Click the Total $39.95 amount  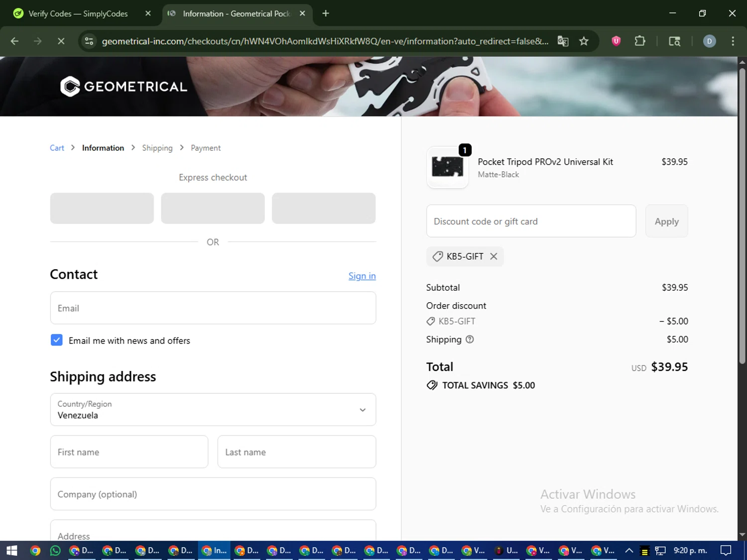click(669, 367)
